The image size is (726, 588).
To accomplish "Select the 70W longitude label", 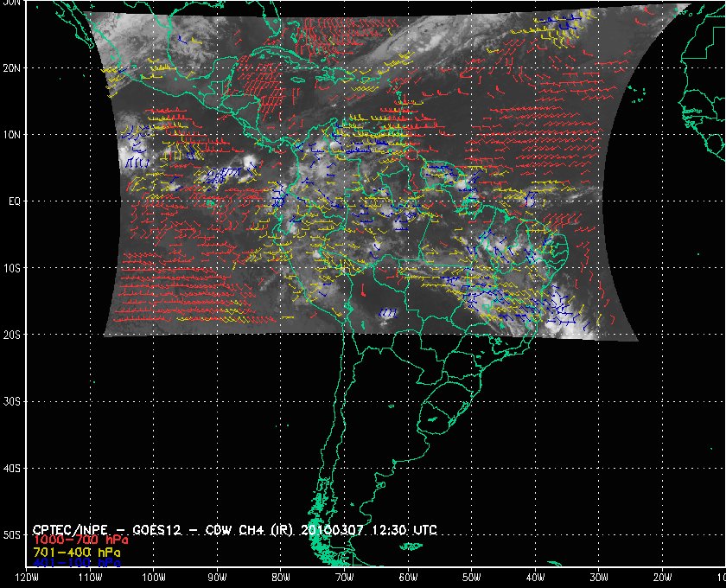I will 344,578.
